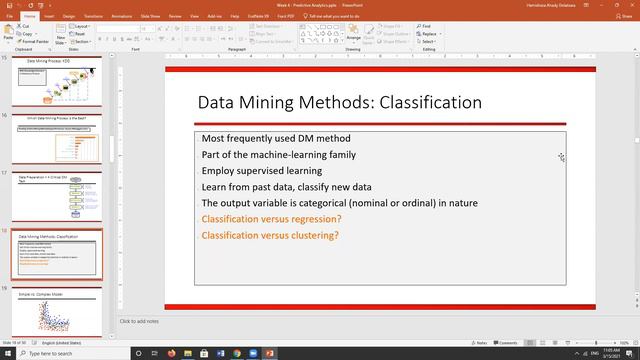
Task: Adjust the zoom slider in status bar
Action: [596, 343]
